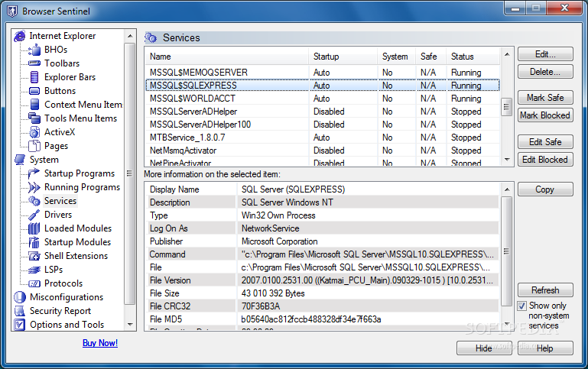Open the BHOs tree item

[56, 50]
